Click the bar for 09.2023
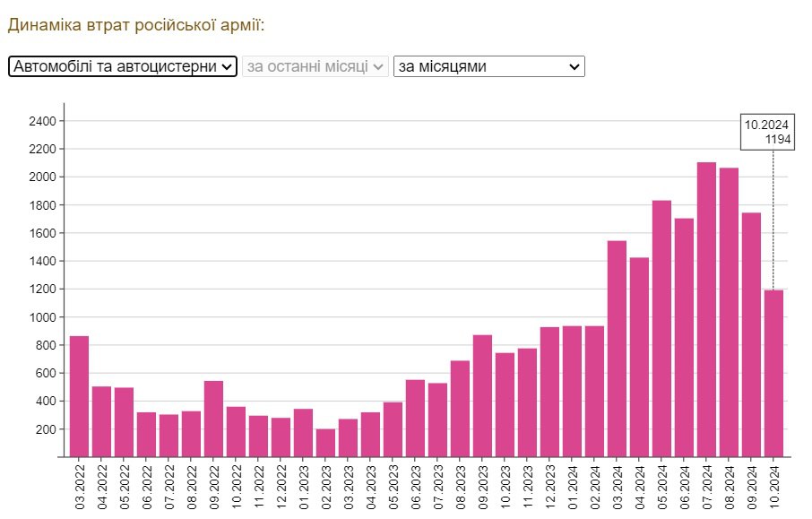This screenshot has width=812, height=519. 482,395
